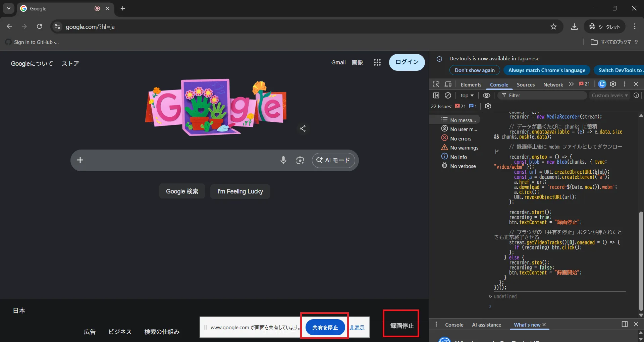Viewport: 644px width, 342px height.
Task: Switch to the Sources tab
Action: [526, 84]
